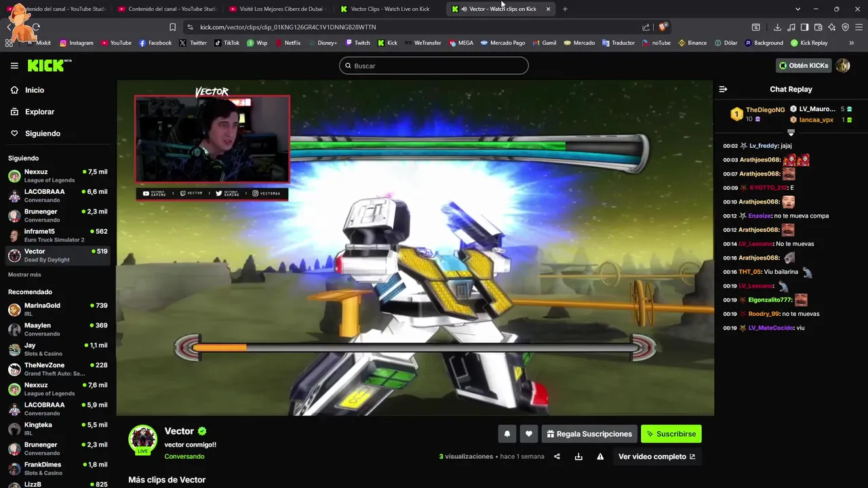Image resolution: width=868 pixels, height=488 pixels.
Task: Open Kick Replay bookmark
Action: (809, 43)
